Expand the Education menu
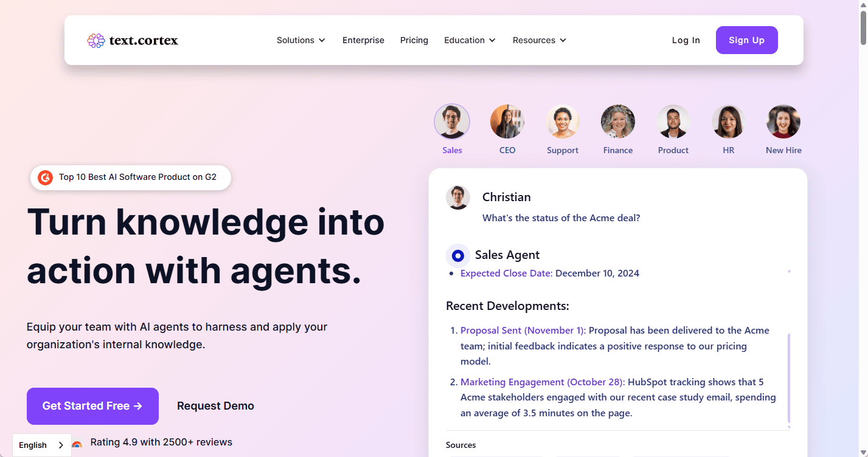 (x=469, y=40)
